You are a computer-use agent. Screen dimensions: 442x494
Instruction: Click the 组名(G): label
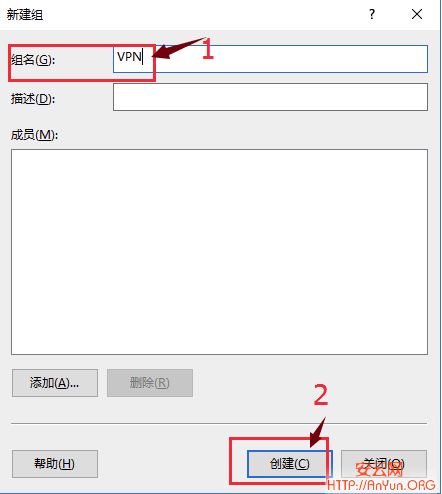coord(33,60)
